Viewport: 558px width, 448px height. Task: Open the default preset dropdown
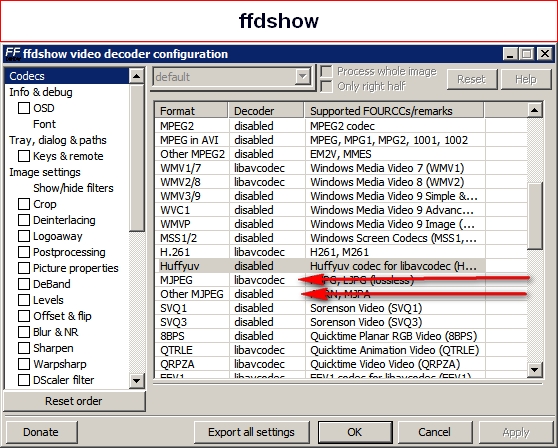(x=303, y=77)
